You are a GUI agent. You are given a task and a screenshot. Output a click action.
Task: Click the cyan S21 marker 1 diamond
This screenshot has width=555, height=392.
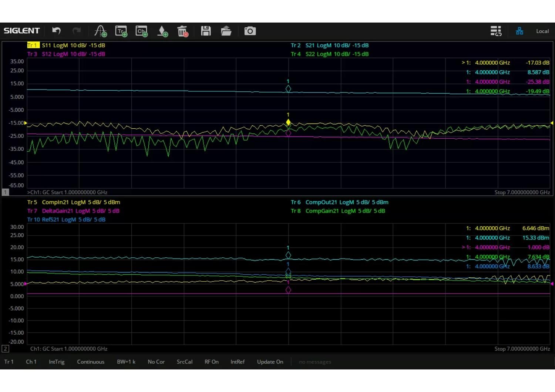coord(288,89)
